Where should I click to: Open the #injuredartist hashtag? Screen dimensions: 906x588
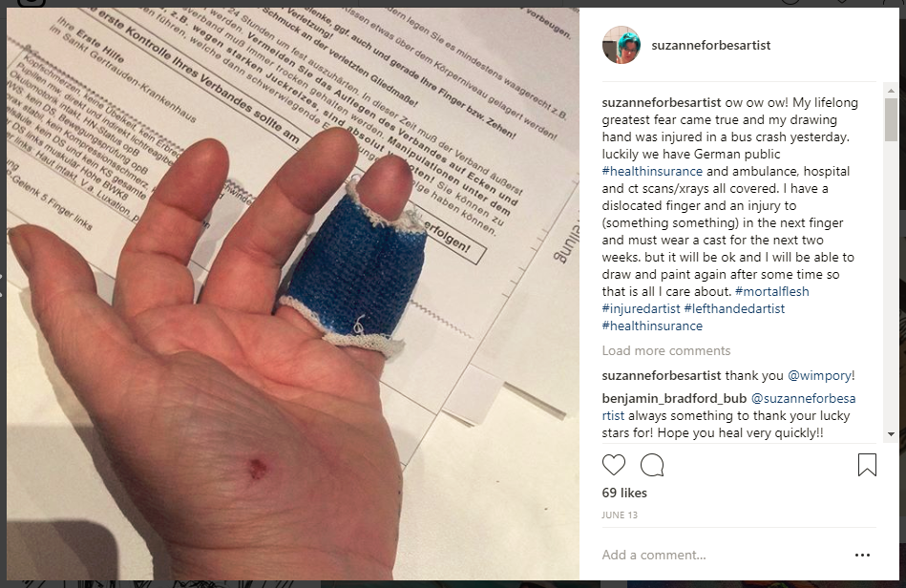point(641,308)
